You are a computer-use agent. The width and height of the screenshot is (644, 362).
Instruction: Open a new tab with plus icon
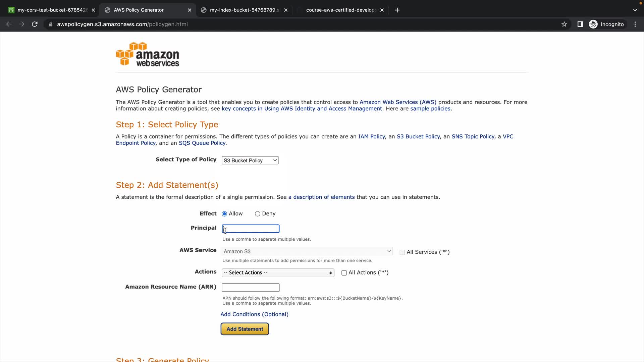pos(397,10)
